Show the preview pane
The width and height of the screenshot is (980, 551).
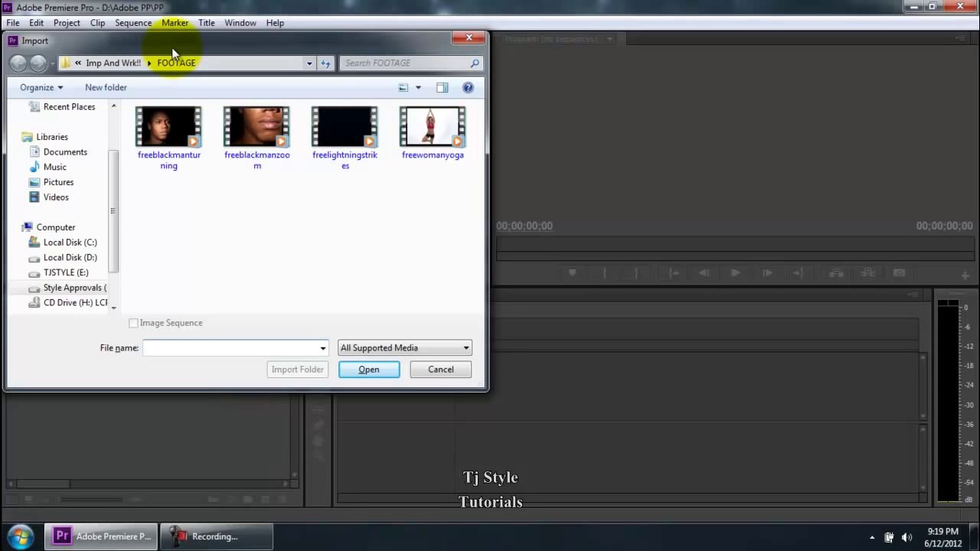pos(442,87)
